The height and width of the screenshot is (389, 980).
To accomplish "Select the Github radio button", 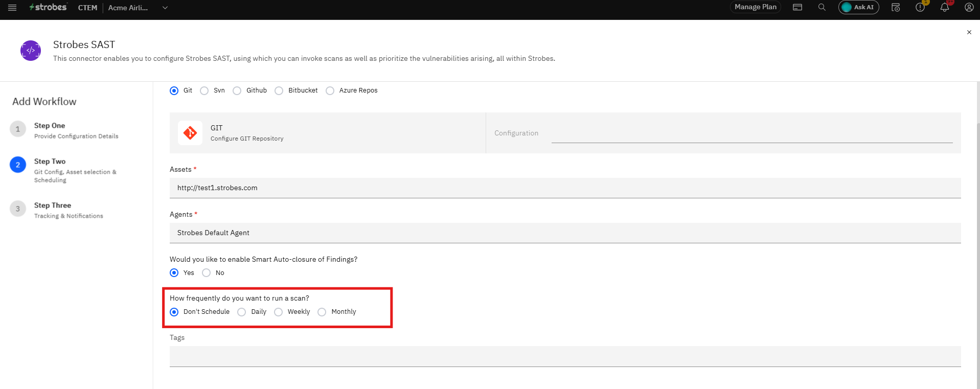I will 237,90.
